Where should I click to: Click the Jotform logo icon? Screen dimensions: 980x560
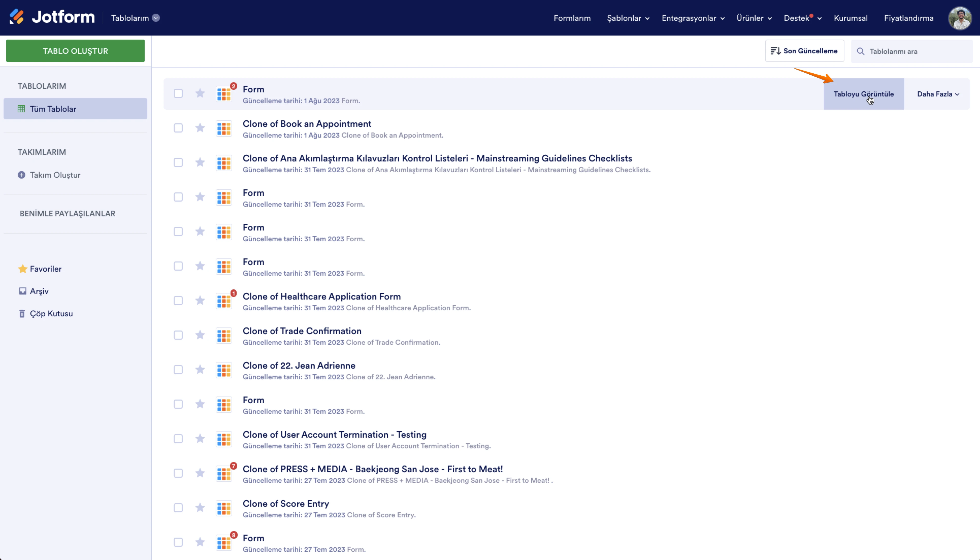tap(17, 17)
